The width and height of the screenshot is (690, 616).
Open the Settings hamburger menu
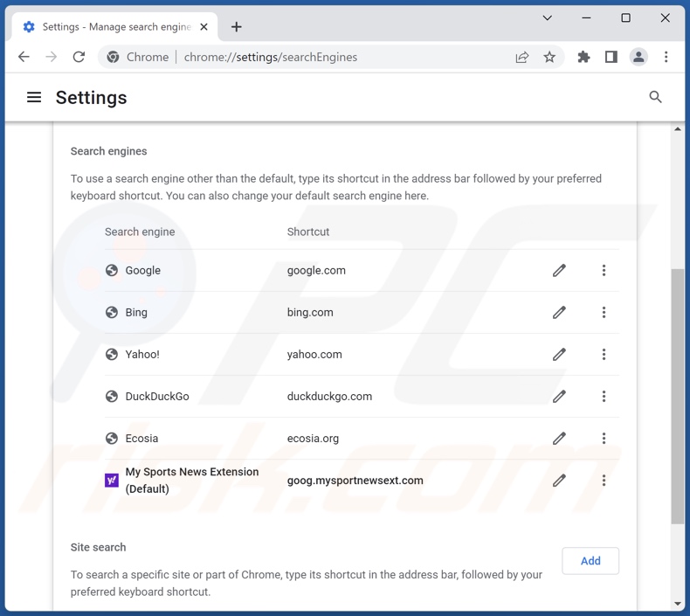pyautogui.click(x=34, y=97)
